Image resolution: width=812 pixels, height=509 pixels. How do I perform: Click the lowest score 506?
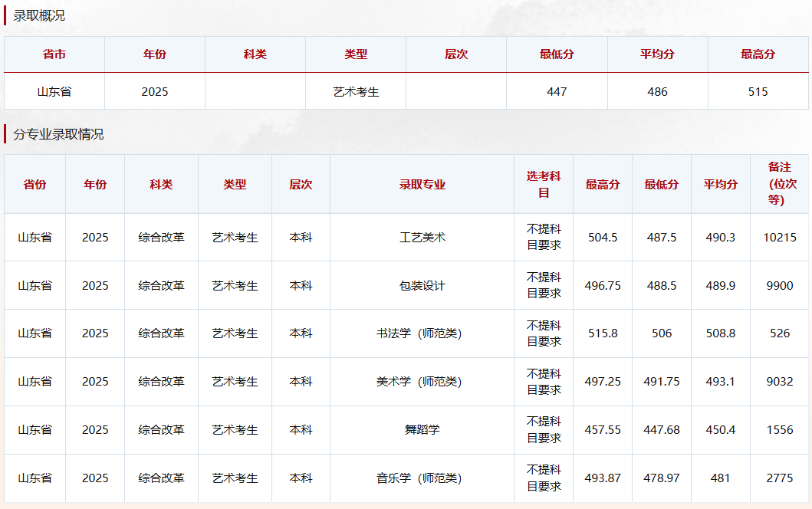tap(662, 333)
